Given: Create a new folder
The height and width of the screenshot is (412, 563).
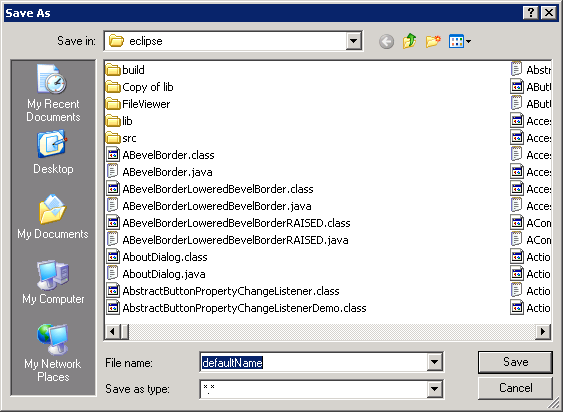Looking at the screenshot, I should [433, 42].
